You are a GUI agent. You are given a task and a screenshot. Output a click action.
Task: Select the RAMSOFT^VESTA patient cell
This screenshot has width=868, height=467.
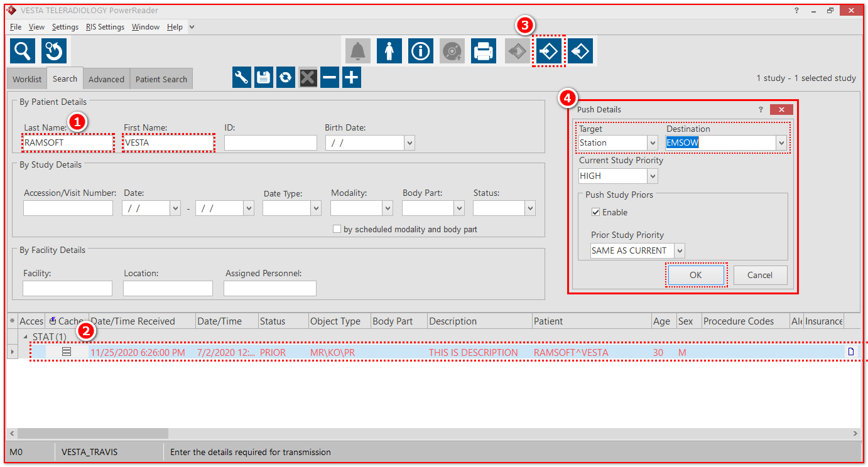592,352
